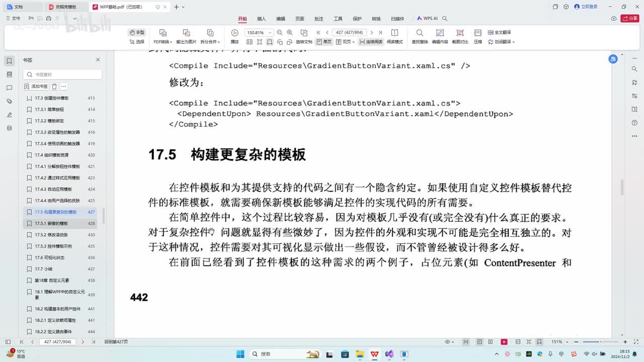The width and height of the screenshot is (644, 362).
Task: Go to previous page in ribbon
Action: click(327, 32)
